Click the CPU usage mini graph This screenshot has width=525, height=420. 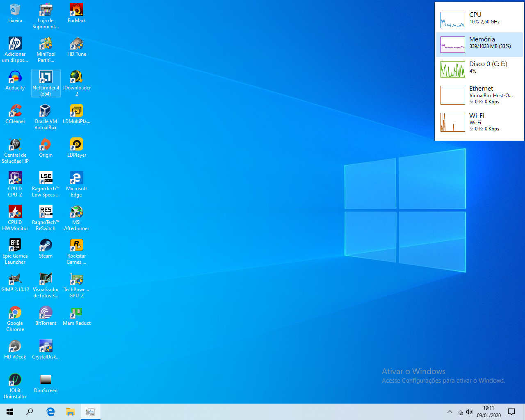coord(453,20)
